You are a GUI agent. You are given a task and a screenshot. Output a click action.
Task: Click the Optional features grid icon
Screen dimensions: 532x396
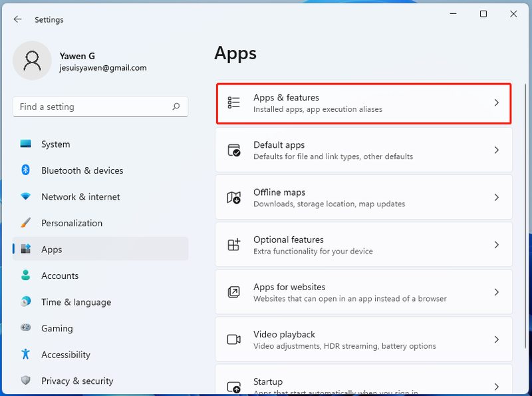(x=234, y=244)
